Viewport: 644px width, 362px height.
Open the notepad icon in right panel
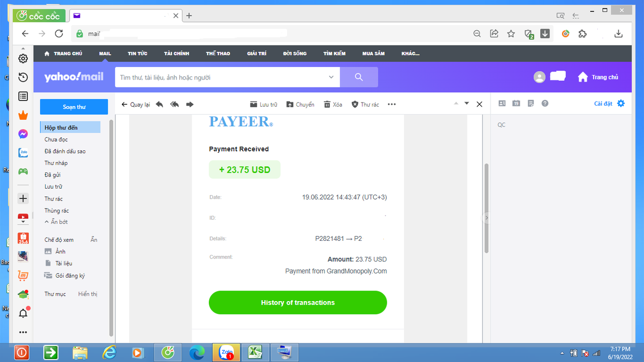coord(531,103)
